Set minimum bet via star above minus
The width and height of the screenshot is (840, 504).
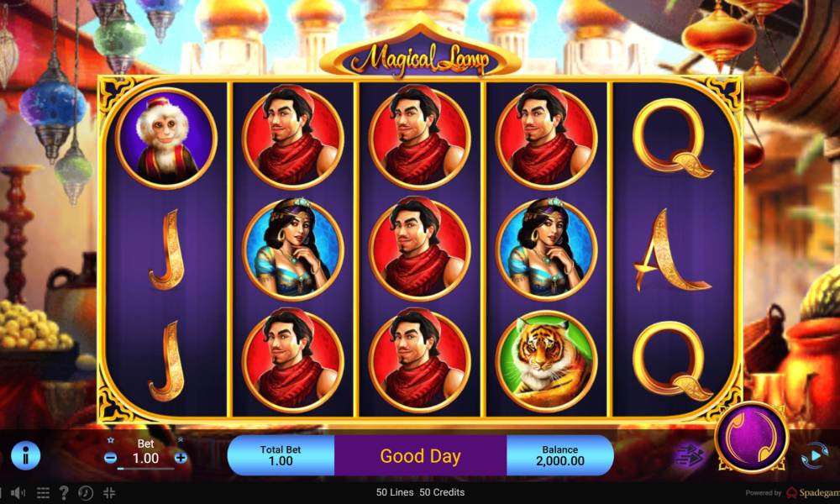(111, 440)
